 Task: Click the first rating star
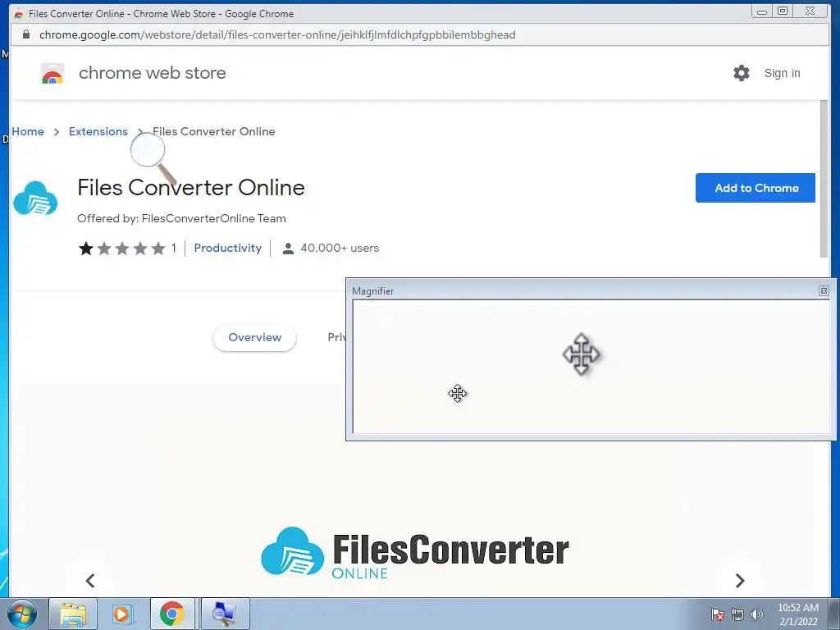85,248
